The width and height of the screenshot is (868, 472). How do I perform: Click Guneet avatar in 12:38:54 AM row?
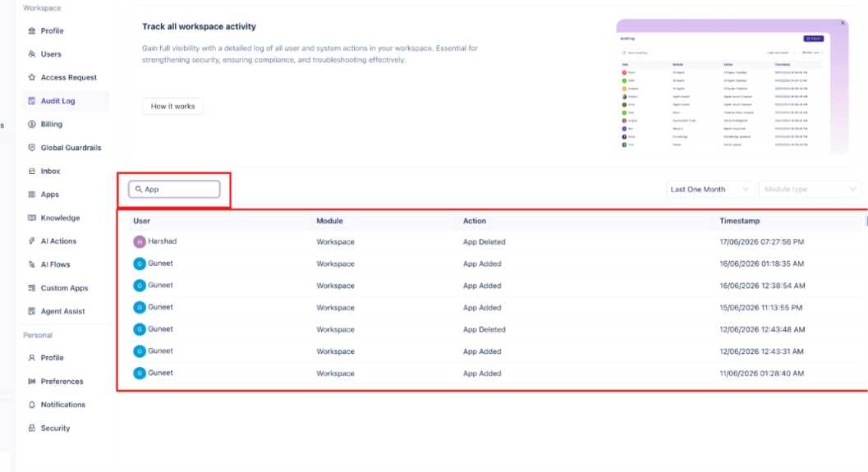140,286
